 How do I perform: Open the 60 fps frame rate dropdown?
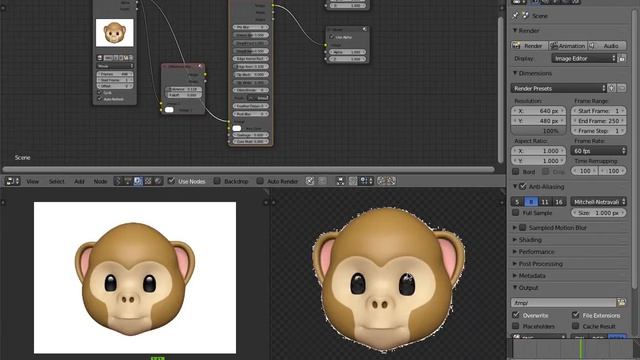click(598, 151)
